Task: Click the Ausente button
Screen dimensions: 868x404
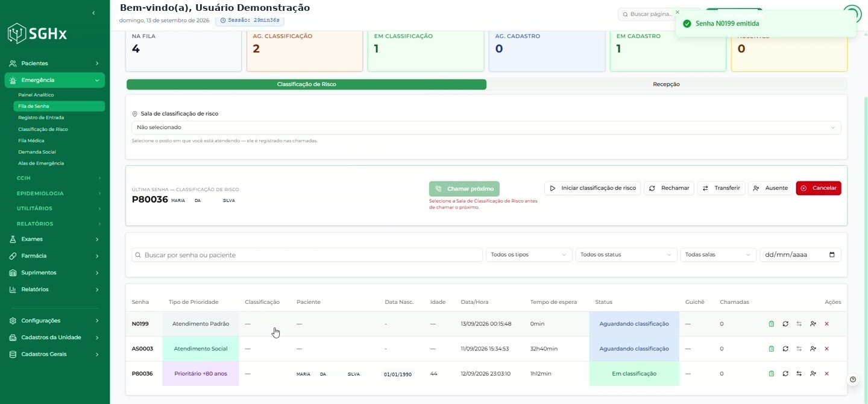Action: coord(770,188)
